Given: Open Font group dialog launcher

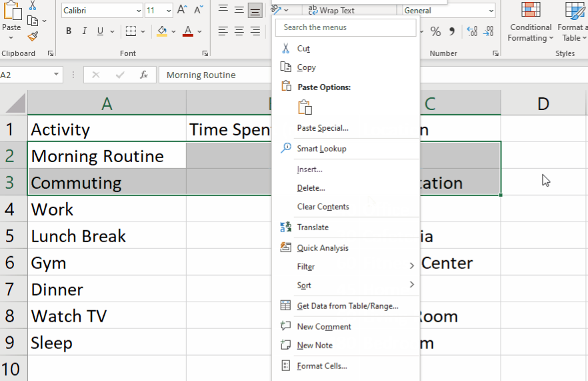Looking at the screenshot, I should coord(205,53).
